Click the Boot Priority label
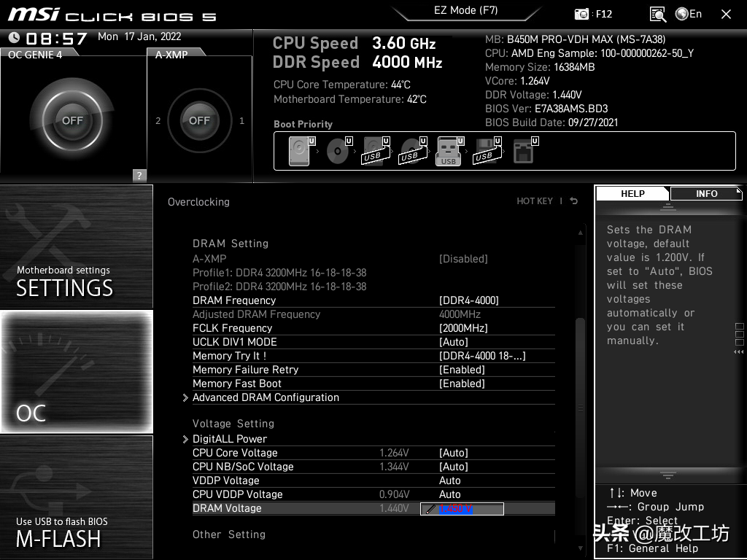The image size is (747, 560). point(303,124)
